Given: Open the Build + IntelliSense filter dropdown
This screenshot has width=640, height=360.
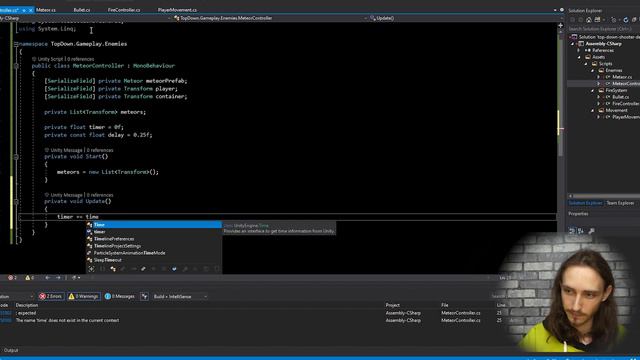Looking at the screenshot, I should (x=180, y=296).
